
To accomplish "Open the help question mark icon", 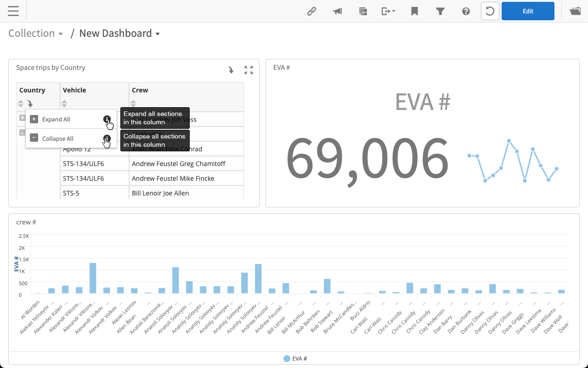I will coord(466,11).
